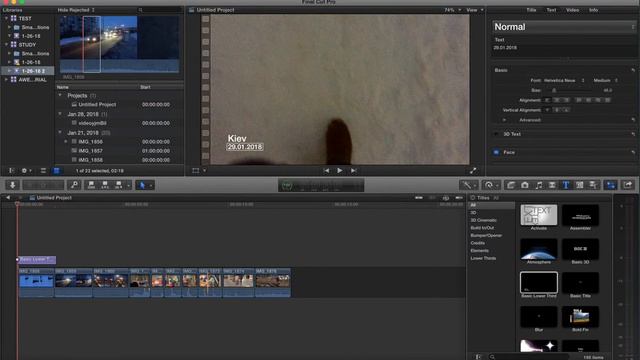Click the Connect clip to storyline button

tap(91, 185)
